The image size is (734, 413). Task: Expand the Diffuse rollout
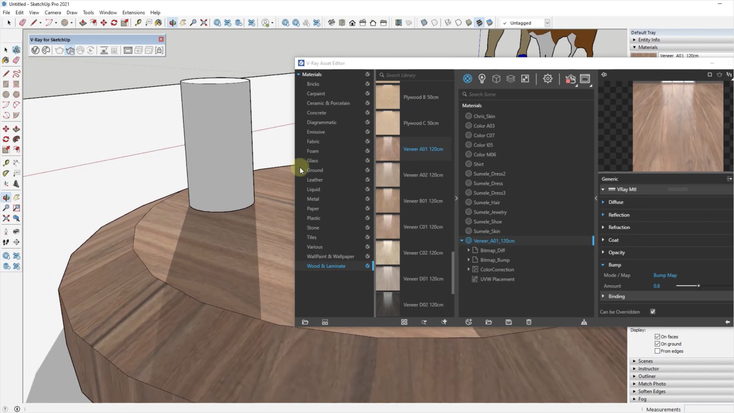[603, 202]
